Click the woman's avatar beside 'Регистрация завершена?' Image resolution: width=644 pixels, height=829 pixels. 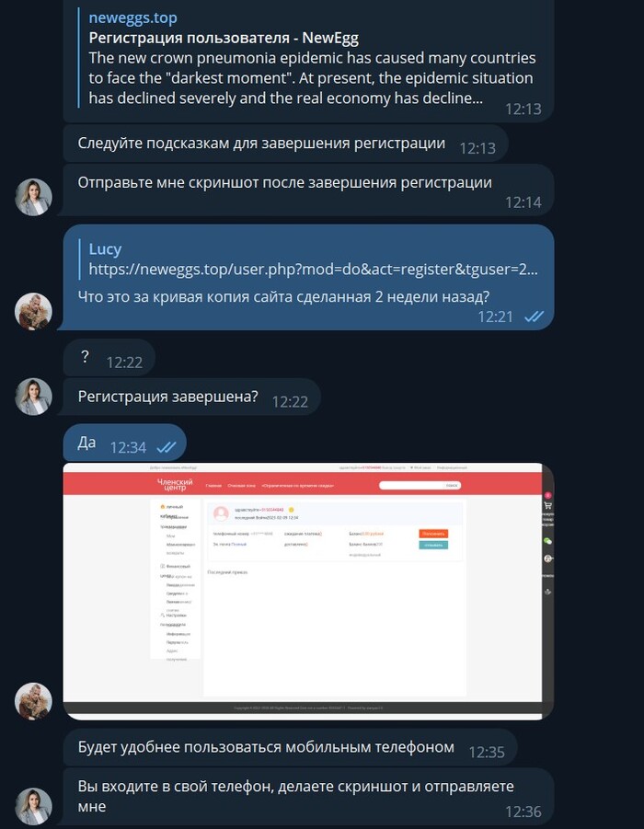[33, 397]
